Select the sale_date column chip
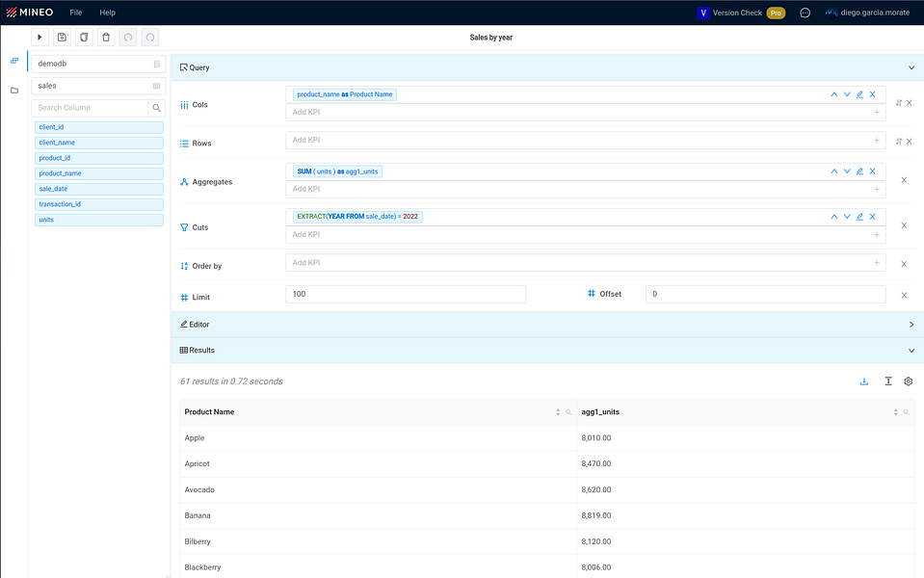Image resolution: width=924 pixels, height=578 pixels. tap(99, 189)
